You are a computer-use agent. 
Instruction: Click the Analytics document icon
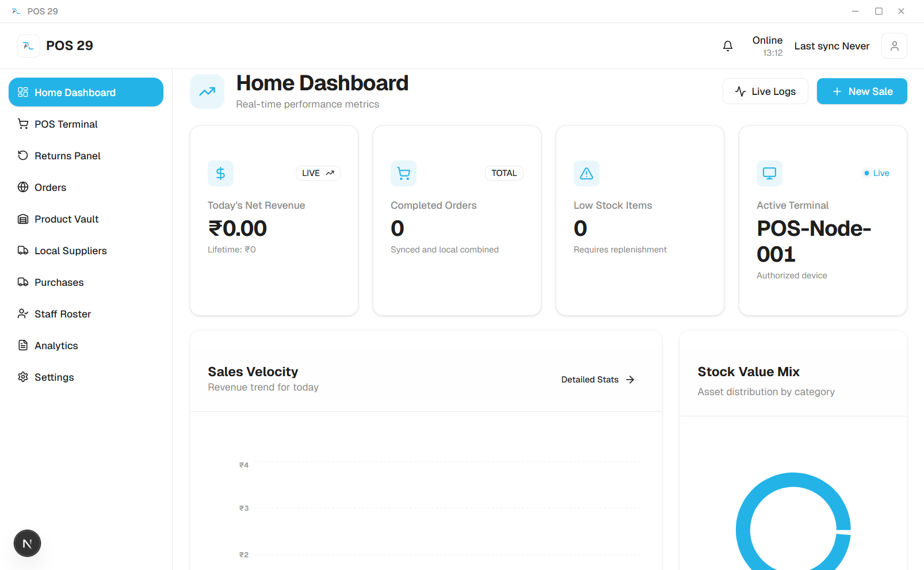click(23, 345)
